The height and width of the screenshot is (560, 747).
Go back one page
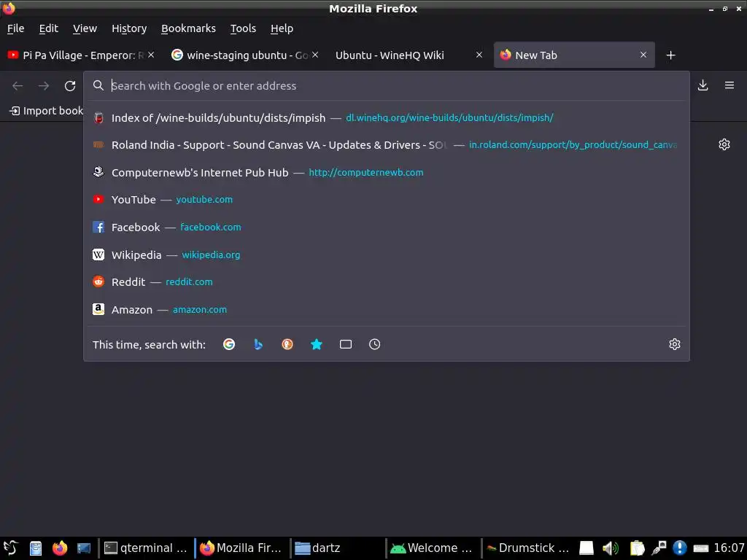(x=18, y=86)
